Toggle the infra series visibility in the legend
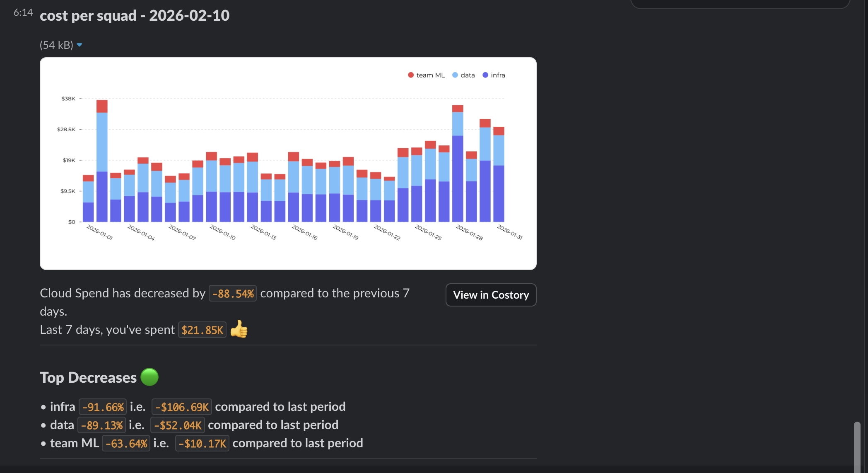Screen dimensions: 868x473 click(494, 75)
